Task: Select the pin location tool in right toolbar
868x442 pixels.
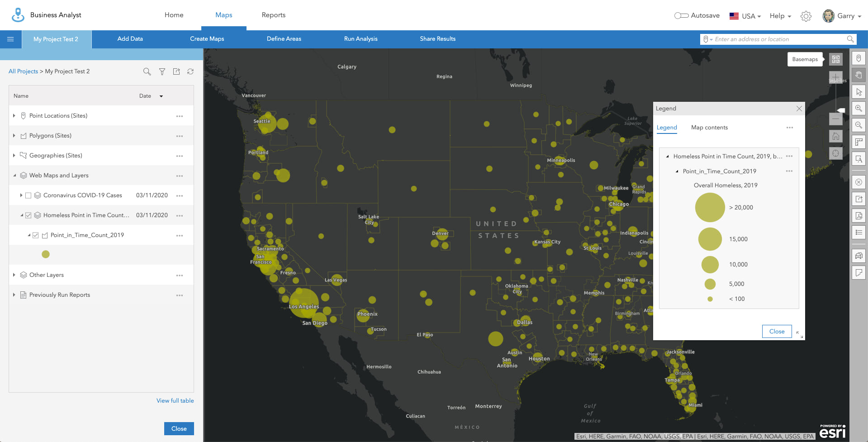Action: pos(859,58)
